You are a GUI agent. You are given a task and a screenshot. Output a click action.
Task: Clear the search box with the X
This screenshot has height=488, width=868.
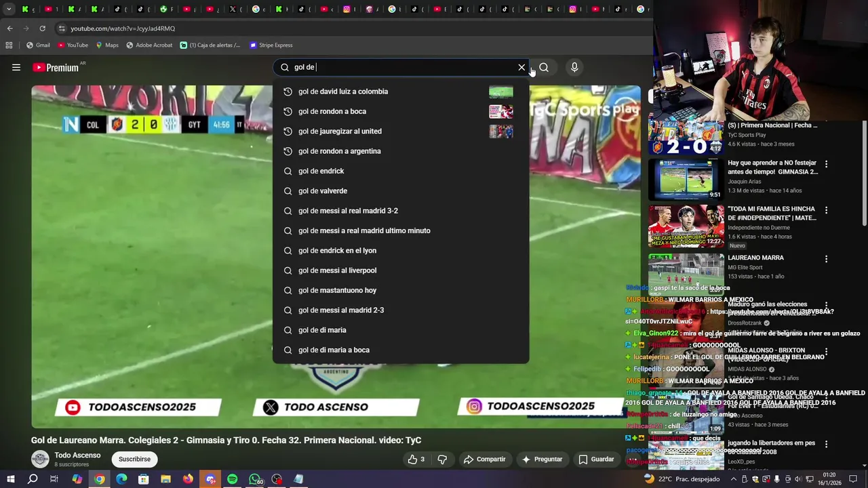(x=521, y=67)
